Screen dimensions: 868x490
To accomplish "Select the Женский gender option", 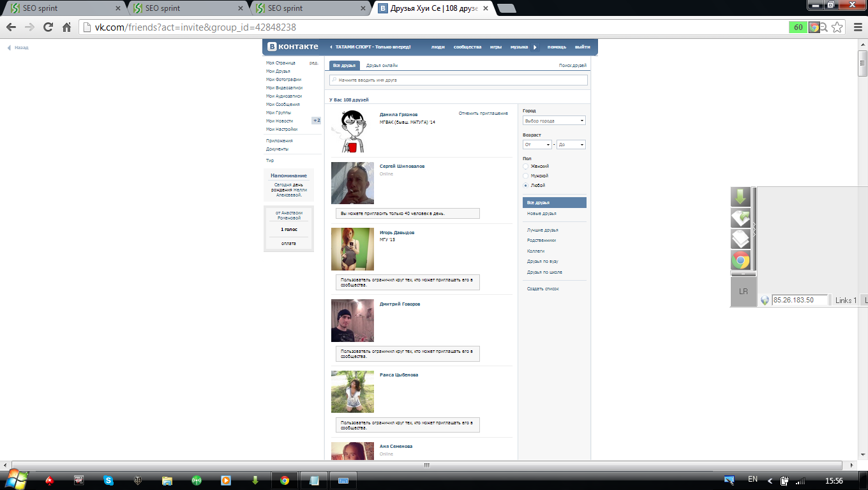I will click(525, 166).
